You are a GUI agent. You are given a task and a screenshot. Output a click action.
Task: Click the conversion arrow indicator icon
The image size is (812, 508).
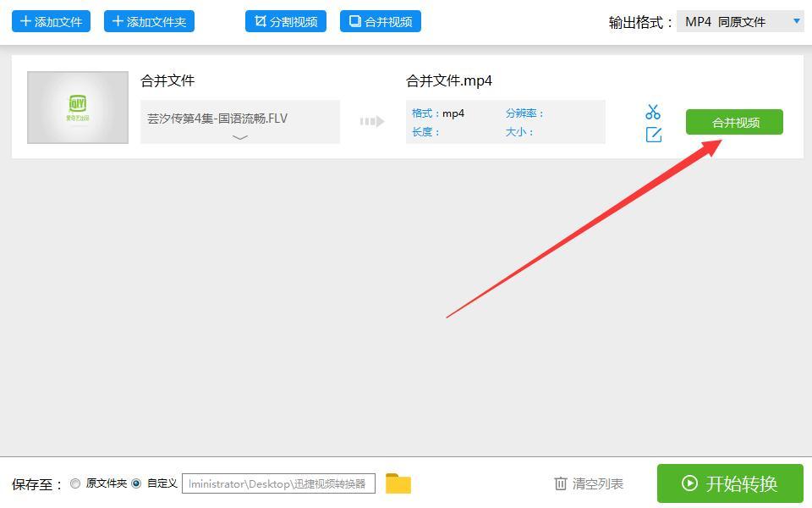[372, 121]
